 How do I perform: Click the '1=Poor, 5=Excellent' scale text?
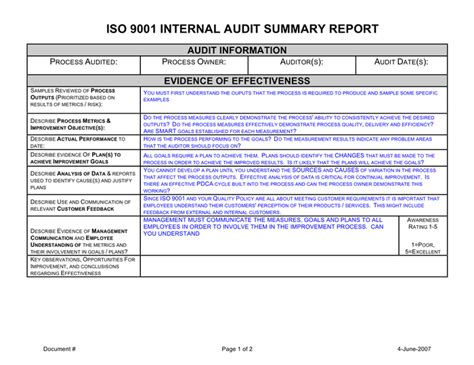[x=423, y=248]
